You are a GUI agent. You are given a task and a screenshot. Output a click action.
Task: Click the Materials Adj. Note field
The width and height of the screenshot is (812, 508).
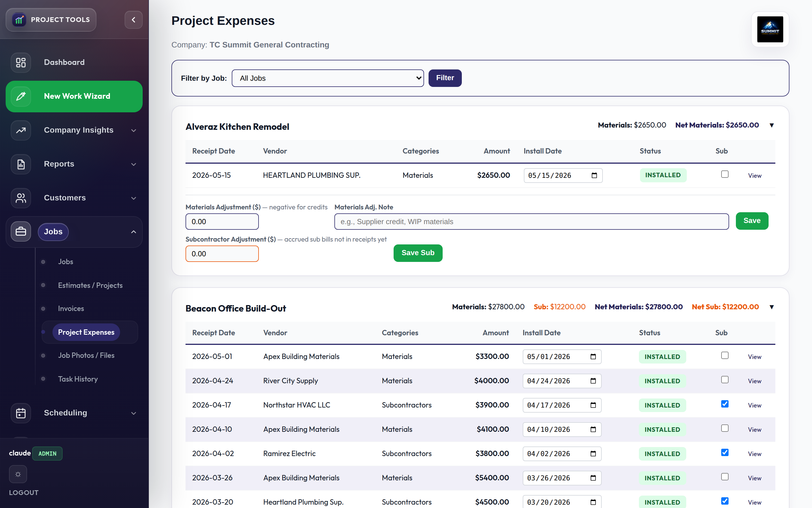click(x=531, y=222)
